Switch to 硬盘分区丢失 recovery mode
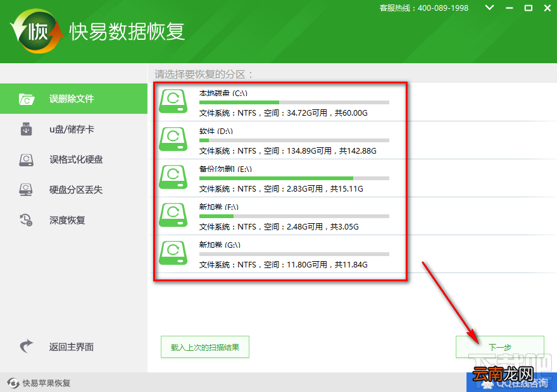The width and height of the screenshot is (557, 392). pos(73,190)
